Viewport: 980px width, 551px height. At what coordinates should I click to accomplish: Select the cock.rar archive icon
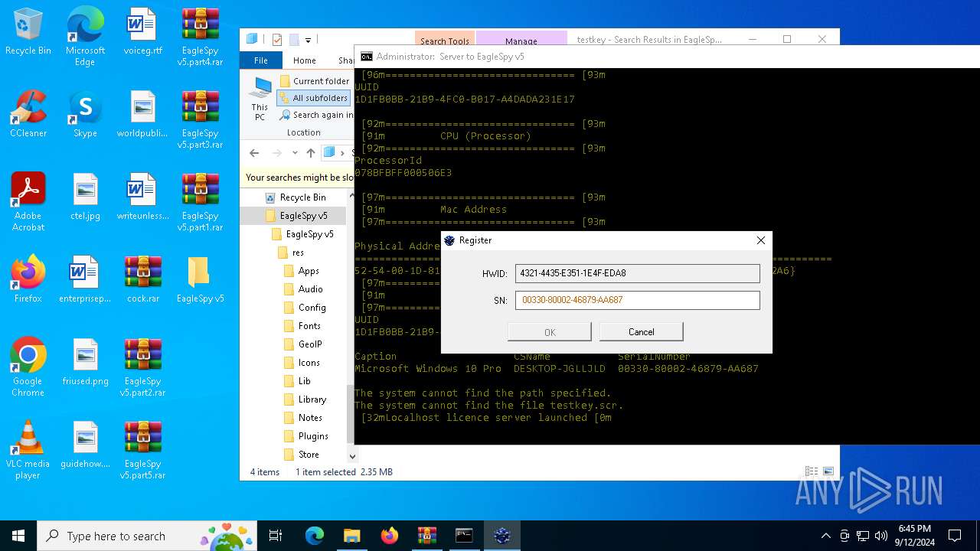pyautogui.click(x=143, y=279)
